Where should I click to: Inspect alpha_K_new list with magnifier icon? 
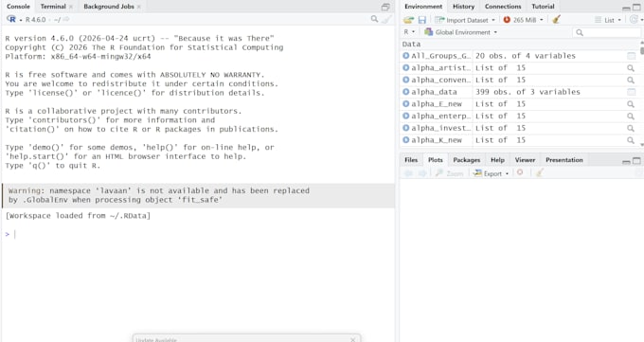tap(631, 140)
